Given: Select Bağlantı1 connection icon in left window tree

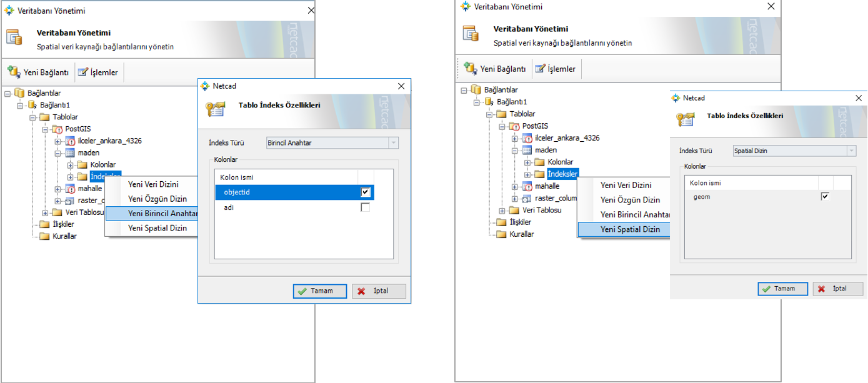Looking at the screenshot, I should pos(32,105).
